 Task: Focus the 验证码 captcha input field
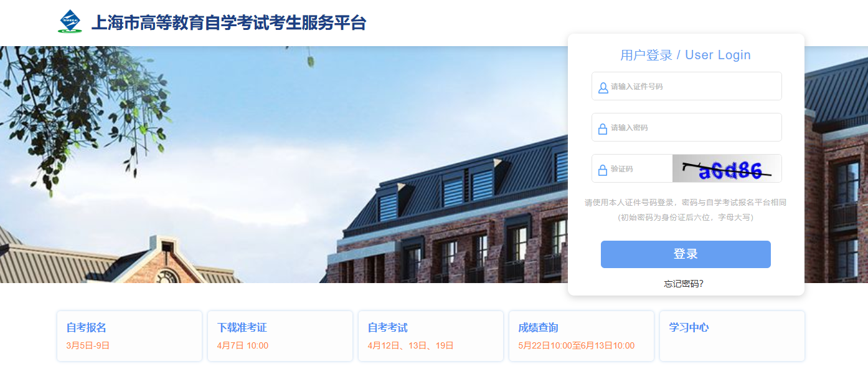[x=632, y=168]
